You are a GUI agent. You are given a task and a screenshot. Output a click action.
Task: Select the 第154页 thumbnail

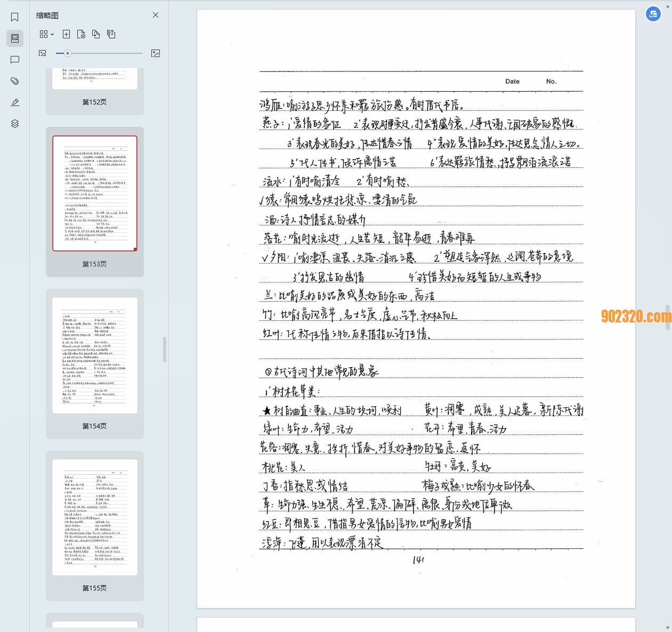94,354
